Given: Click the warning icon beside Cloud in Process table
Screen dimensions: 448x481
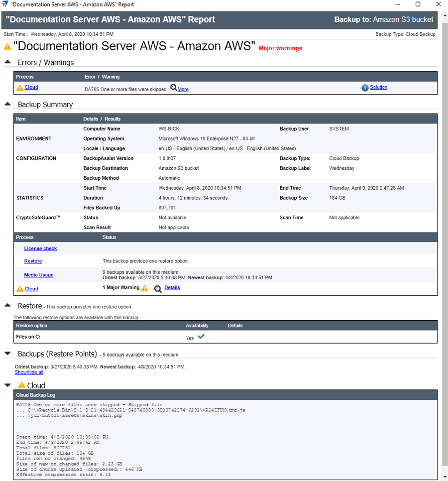Looking at the screenshot, I should tap(19, 289).
